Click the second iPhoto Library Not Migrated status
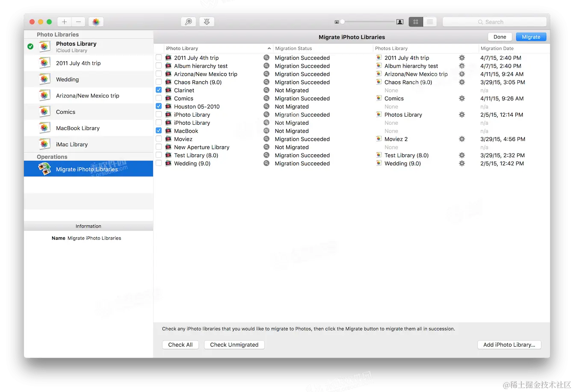Screen dimensions: 574x392 [x=292, y=123]
